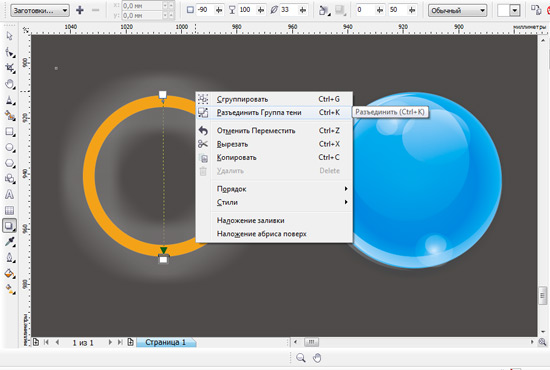This screenshot has height=370, width=550.
Task: Select the Text tool
Action: [9, 194]
